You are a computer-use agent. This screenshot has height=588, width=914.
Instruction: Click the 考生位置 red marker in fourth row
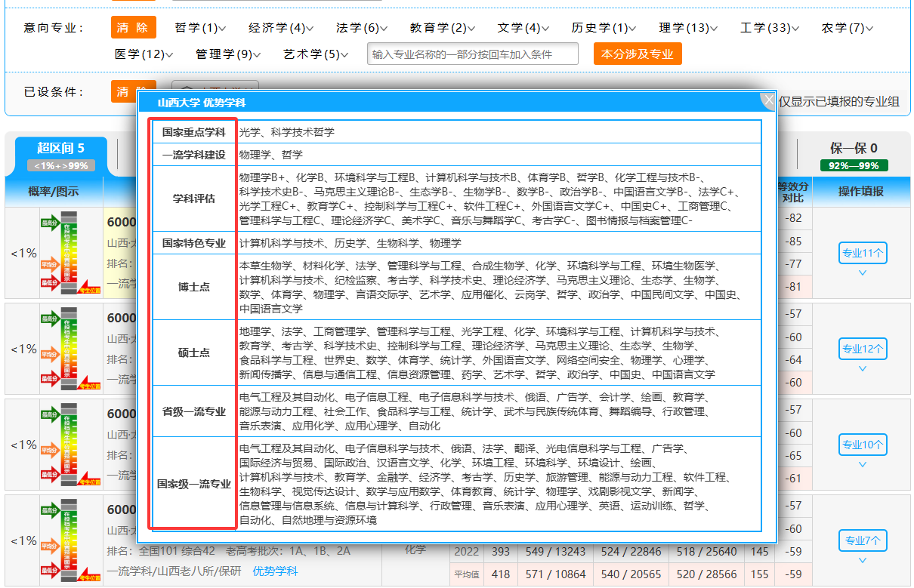coord(90,577)
